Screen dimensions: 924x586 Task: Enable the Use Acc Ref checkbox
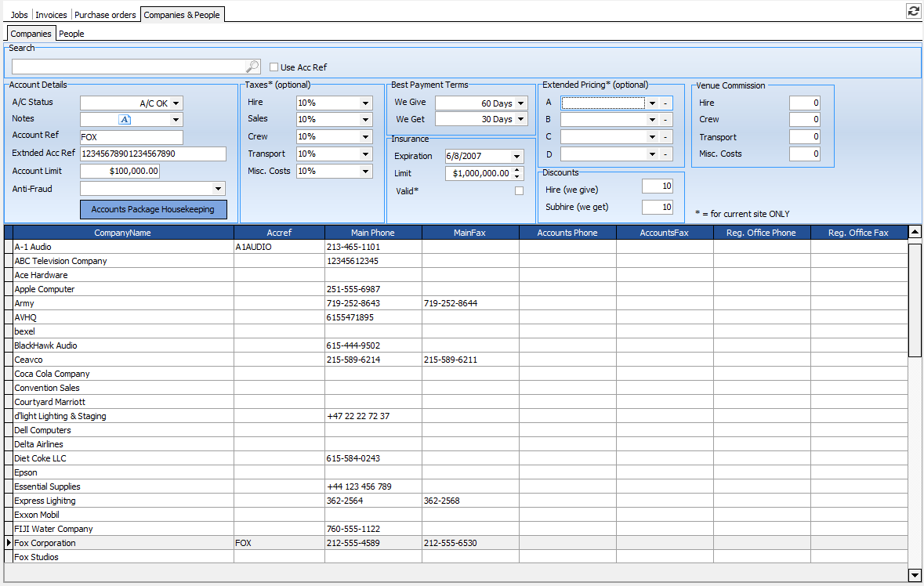pyautogui.click(x=274, y=67)
